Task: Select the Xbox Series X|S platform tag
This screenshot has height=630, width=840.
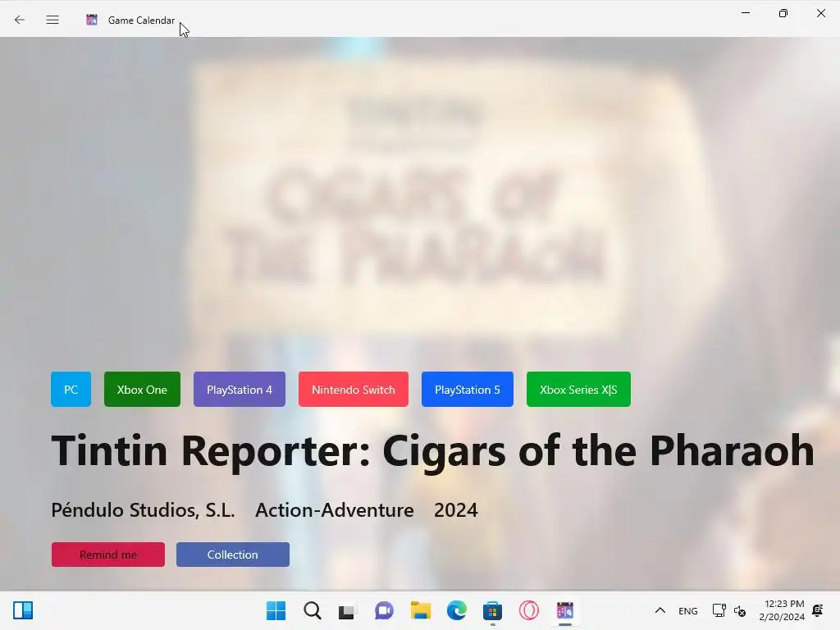Action: point(578,390)
